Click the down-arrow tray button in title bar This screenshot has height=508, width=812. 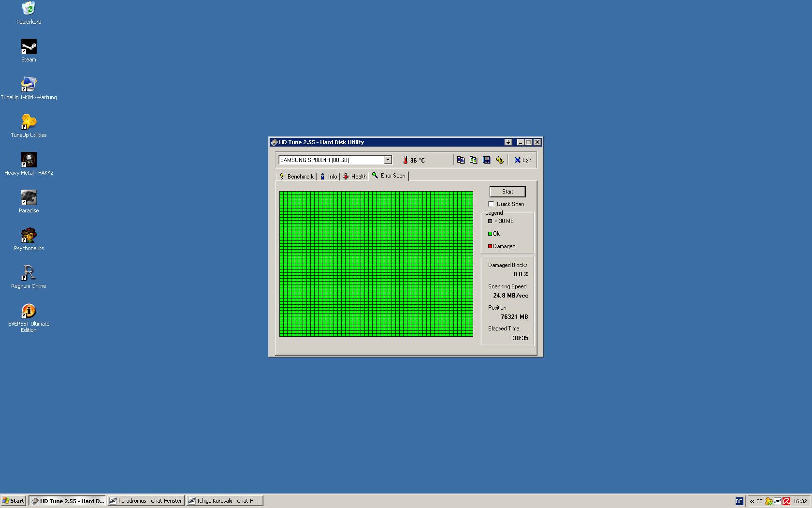508,142
